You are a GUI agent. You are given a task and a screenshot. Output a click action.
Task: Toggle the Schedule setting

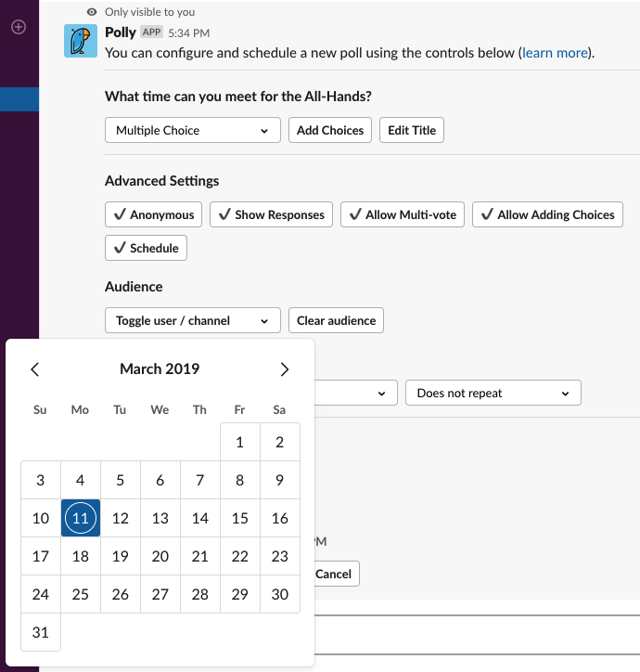[x=147, y=248]
